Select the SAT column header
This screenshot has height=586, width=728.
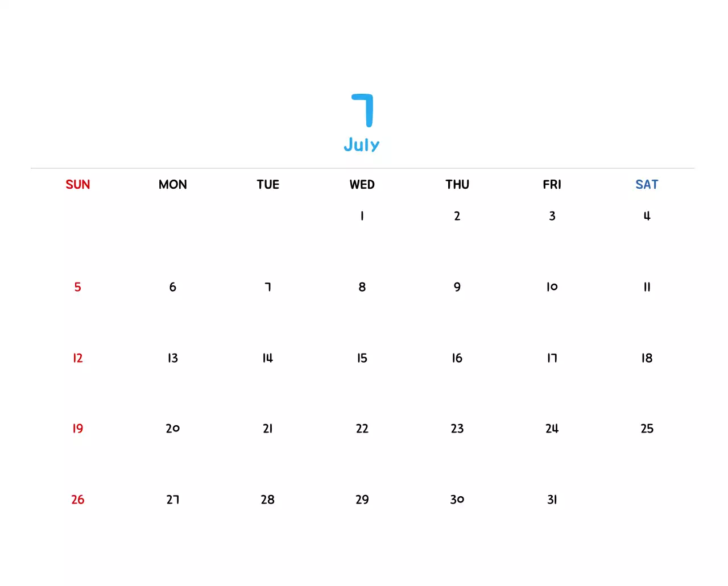click(647, 185)
